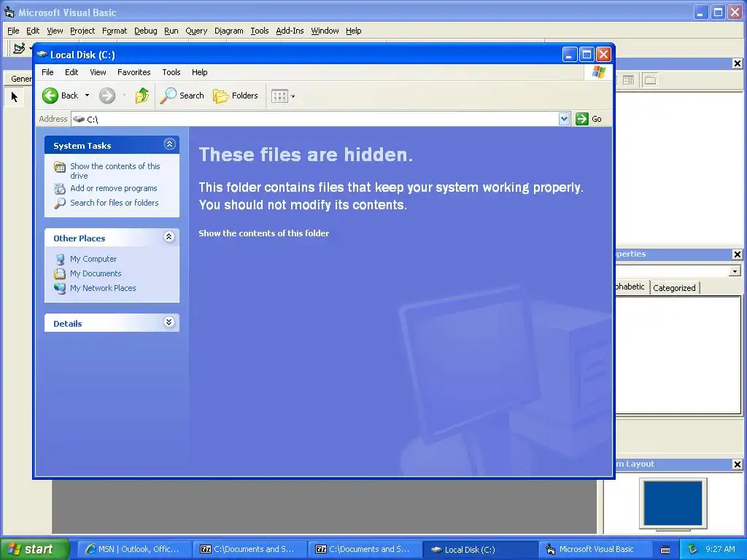747x560 pixels.
Task: Switch to the Alphabetic properties tab
Action: (x=631, y=287)
